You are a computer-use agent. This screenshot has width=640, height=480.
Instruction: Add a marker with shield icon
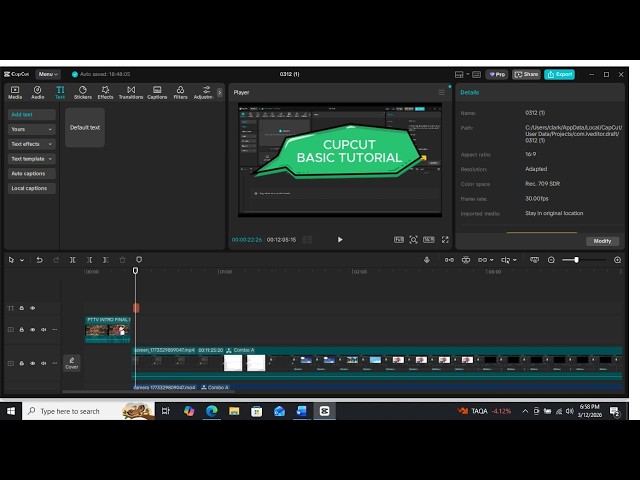click(x=139, y=260)
